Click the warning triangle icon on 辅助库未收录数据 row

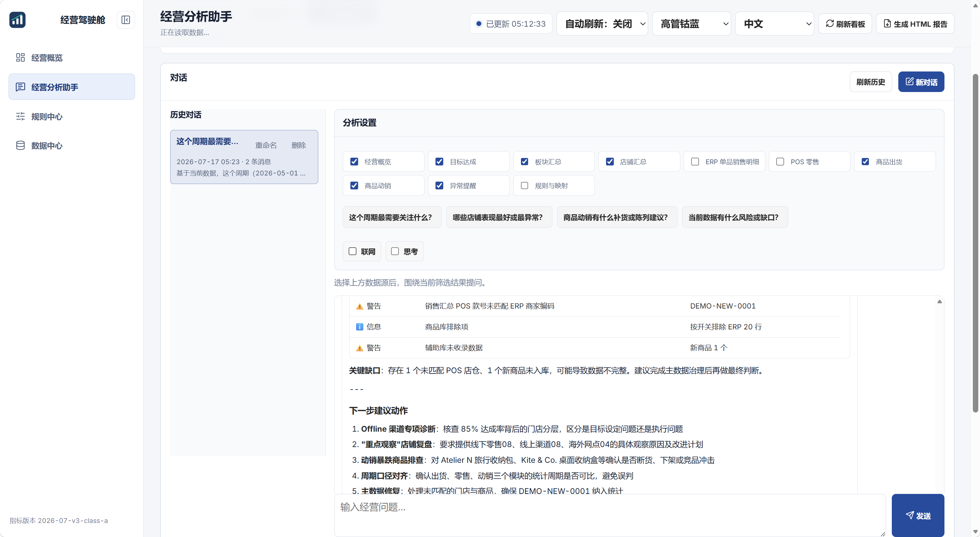tap(360, 348)
